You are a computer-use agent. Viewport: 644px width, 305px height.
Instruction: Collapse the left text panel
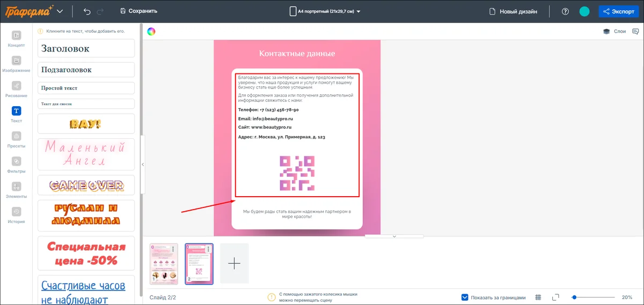coord(143,165)
